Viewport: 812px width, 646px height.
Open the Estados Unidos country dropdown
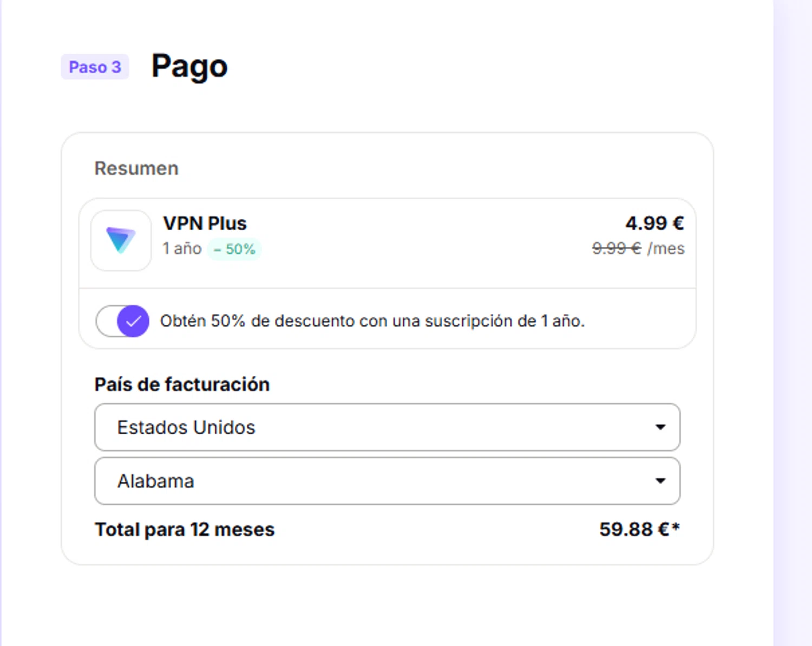coord(387,427)
